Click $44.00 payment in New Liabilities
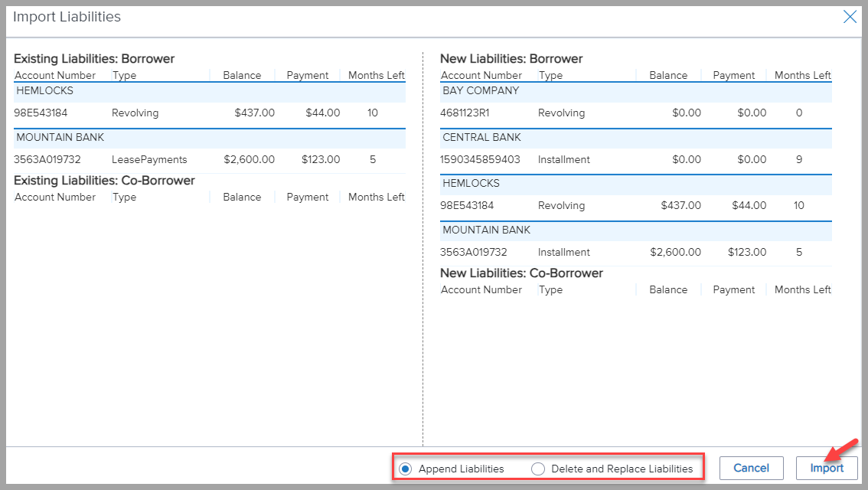This screenshot has height=490, width=868. tap(749, 205)
